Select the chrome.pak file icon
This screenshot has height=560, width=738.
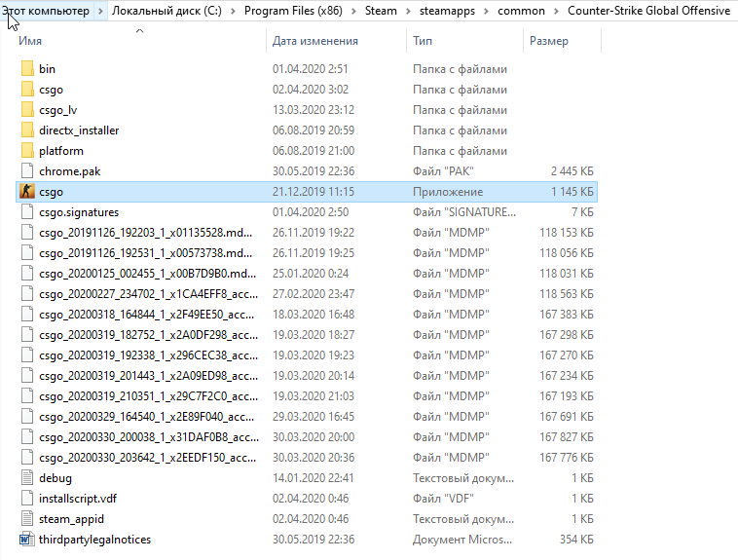pos(27,171)
